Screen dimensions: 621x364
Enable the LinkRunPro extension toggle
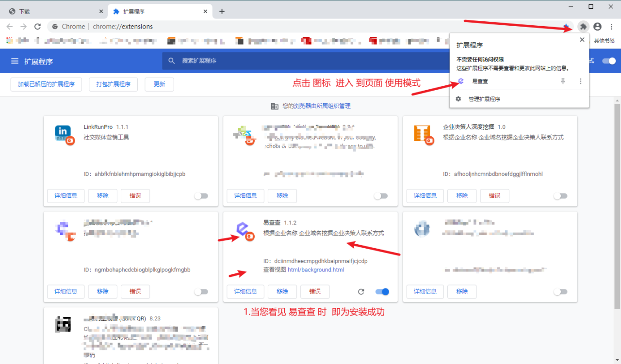201,196
